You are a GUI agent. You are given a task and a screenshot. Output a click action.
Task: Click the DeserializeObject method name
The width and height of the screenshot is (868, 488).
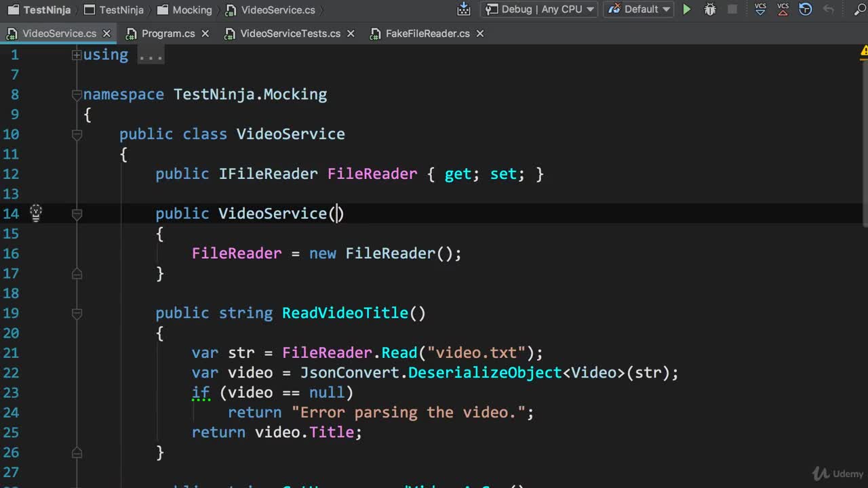[485, 373]
